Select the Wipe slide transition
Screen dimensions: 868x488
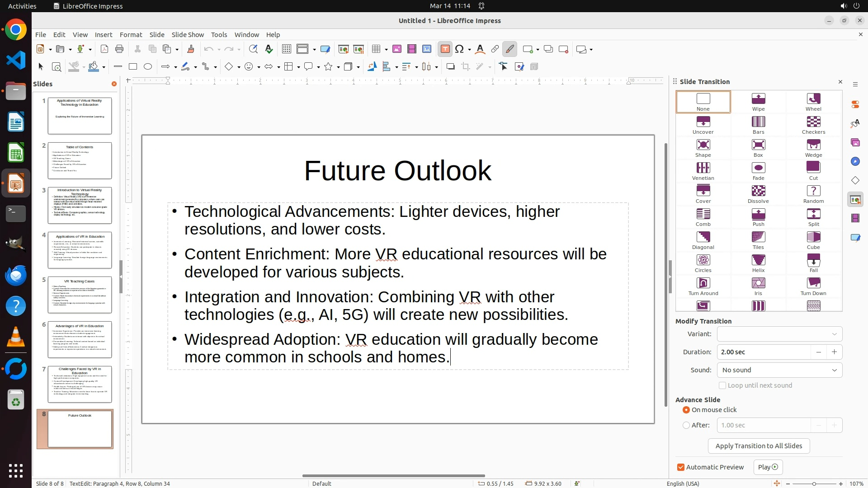click(758, 102)
